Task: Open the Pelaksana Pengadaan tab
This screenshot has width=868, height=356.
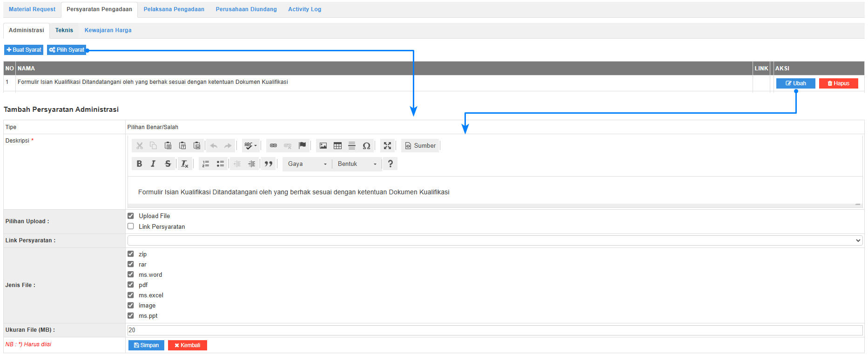Action: 174,9
